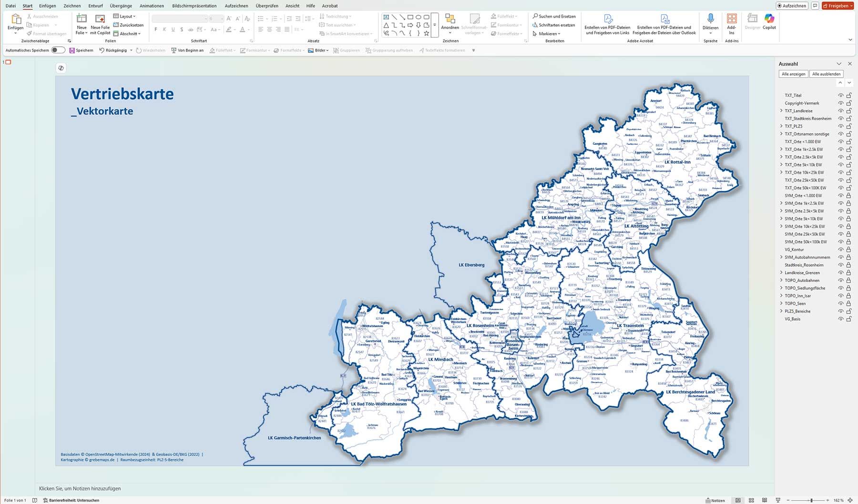
Task: Open Bildschirmpräsentation tab
Action: (194, 6)
